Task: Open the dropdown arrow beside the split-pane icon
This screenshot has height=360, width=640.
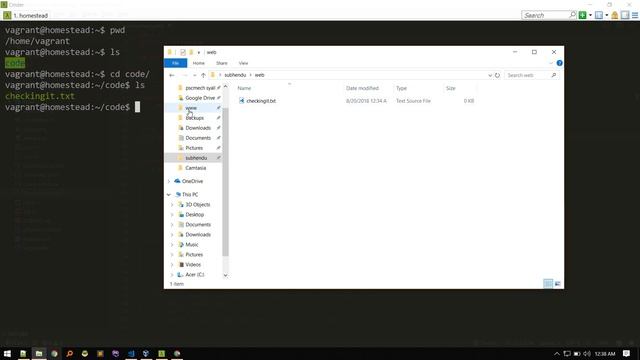Action: (607, 16)
